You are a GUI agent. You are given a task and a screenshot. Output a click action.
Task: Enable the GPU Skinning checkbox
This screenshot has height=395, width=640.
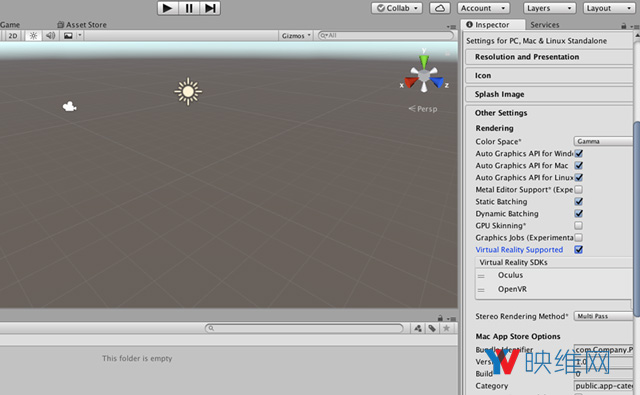click(578, 226)
